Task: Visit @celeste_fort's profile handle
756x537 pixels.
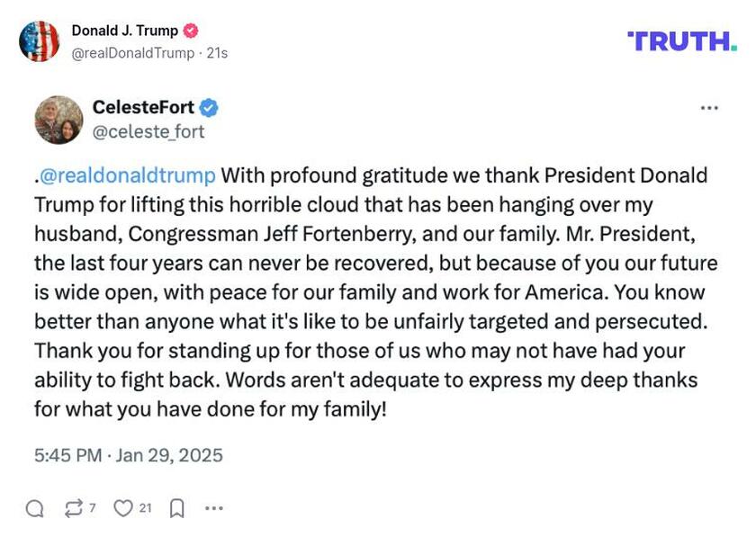Action: pos(149,130)
